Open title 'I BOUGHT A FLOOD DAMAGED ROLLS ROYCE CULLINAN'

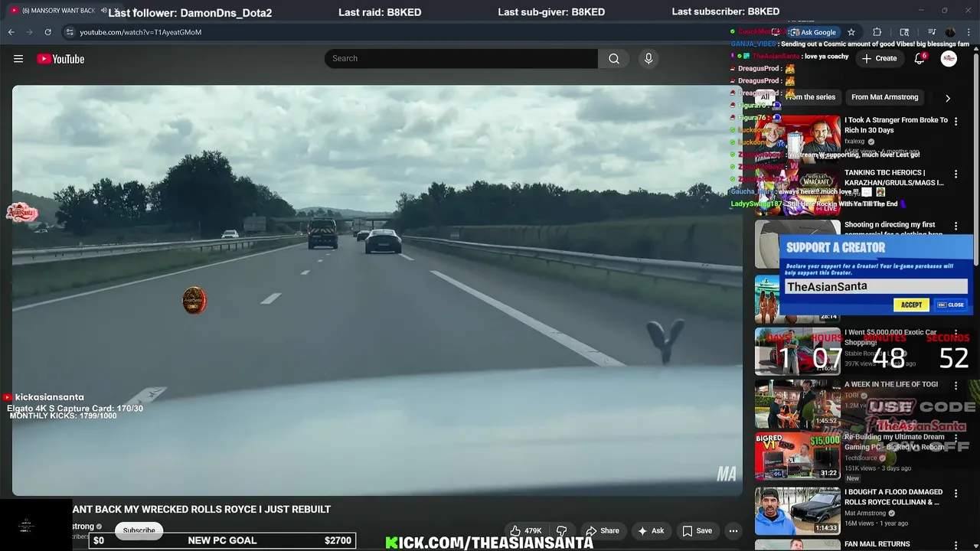pos(893,497)
